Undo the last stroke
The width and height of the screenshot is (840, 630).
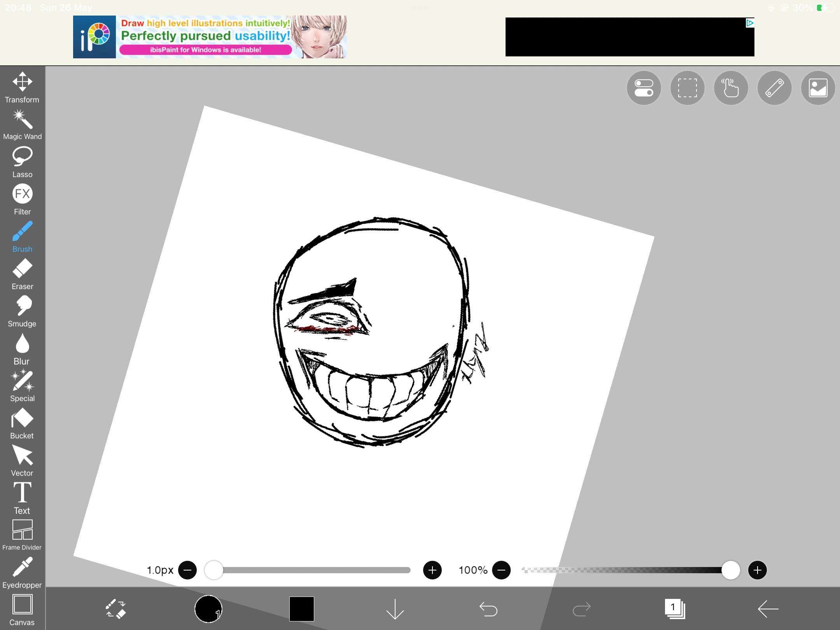coord(488,609)
